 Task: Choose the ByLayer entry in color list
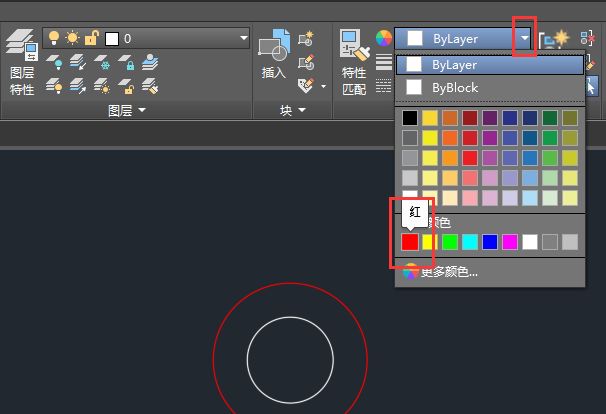pos(490,65)
